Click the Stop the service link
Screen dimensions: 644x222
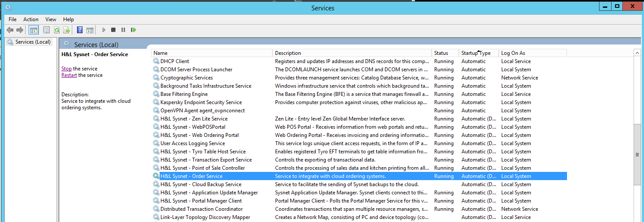tap(66, 69)
